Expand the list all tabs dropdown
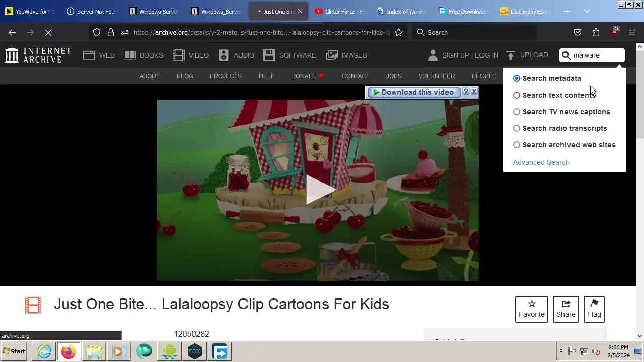Screen dimensions: 644x362 [587, 11]
